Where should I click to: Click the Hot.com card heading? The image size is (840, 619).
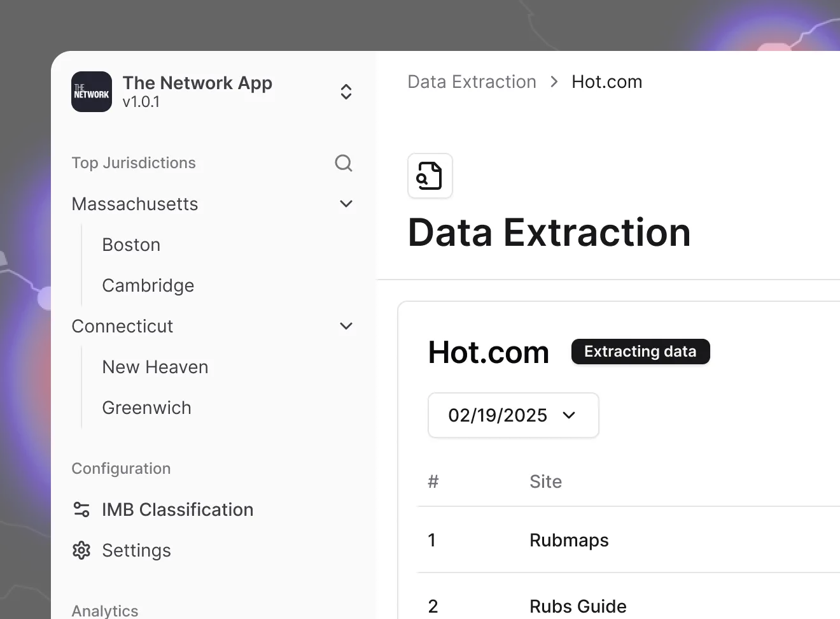(489, 352)
